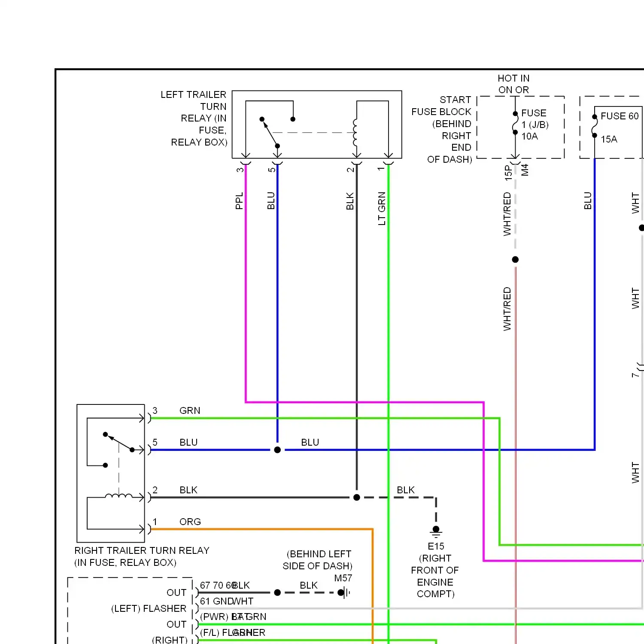Click the M57 ground label
Viewport: 644px width, 644px height.
(343, 578)
